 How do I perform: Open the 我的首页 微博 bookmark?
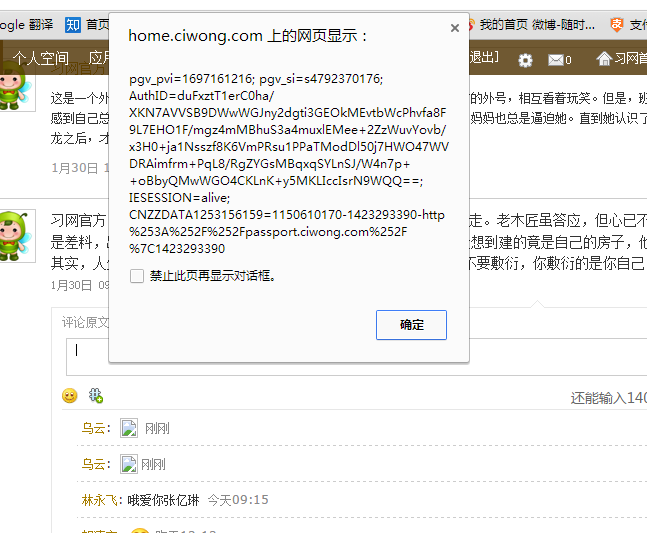(x=532, y=25)
